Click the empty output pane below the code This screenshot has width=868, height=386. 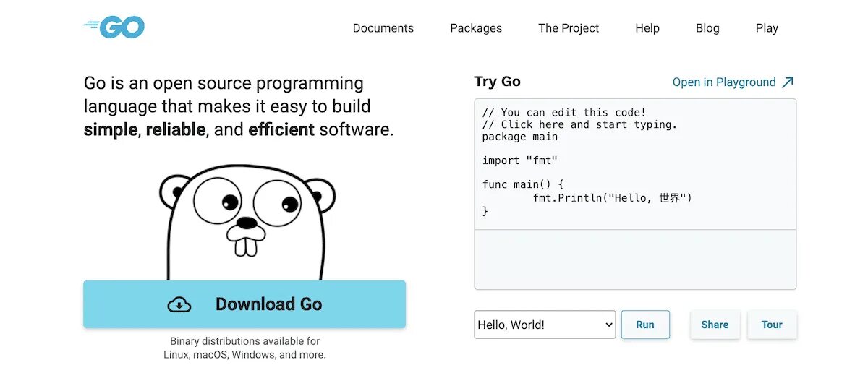click(635, 260)
